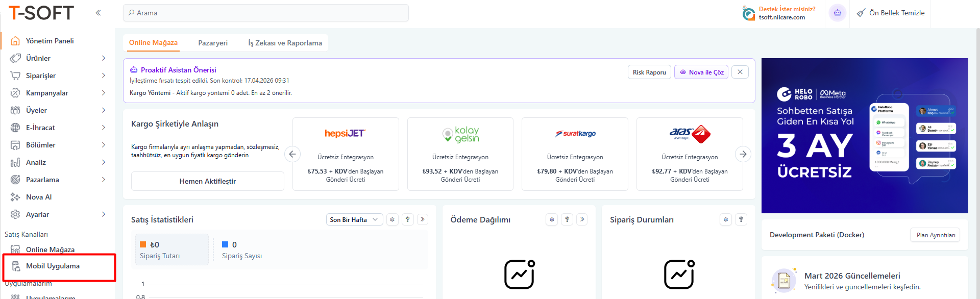Click the Nova AI sparkle icon
980x299 pixels.
(15, 197)
